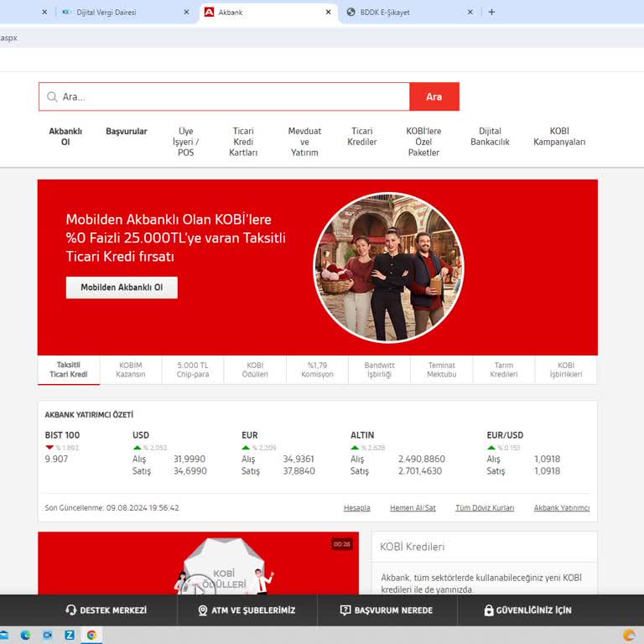Click USD Satış value 34,6990
Image resolution: width=644 pixels, height=644 pixels.
(190, 471)
